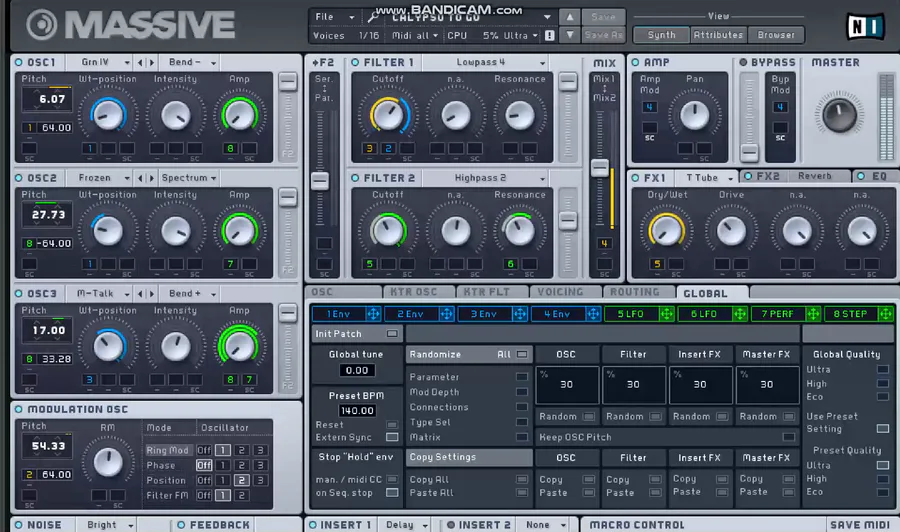This screenshot has width=900, height=532.
Task: Toggle Filter 2 power button
Action: 355,178
